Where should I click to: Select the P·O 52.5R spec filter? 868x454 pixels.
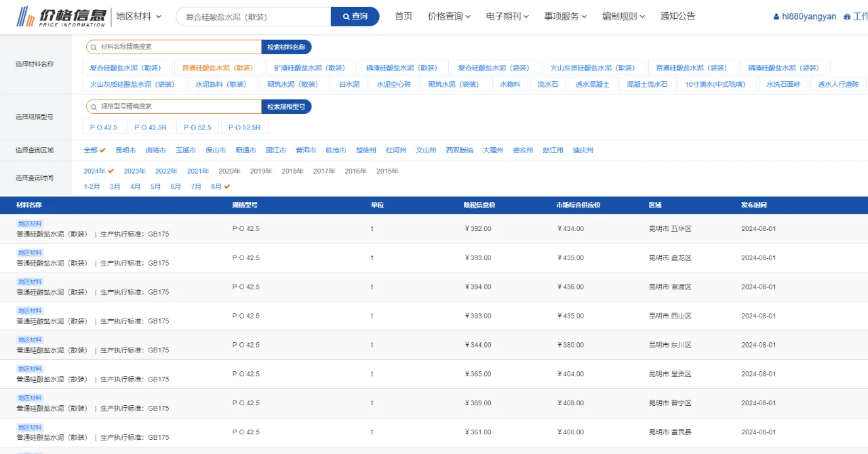coord(245,127)
